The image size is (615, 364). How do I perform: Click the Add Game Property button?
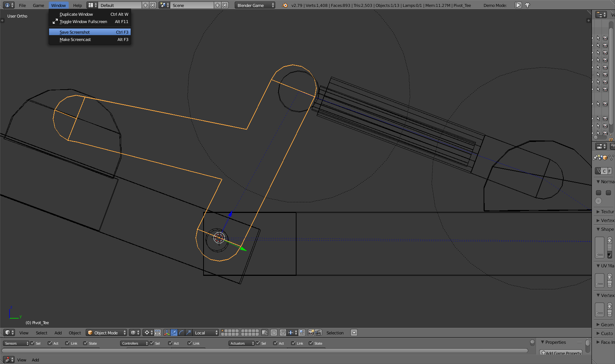[x=561, y=353]
